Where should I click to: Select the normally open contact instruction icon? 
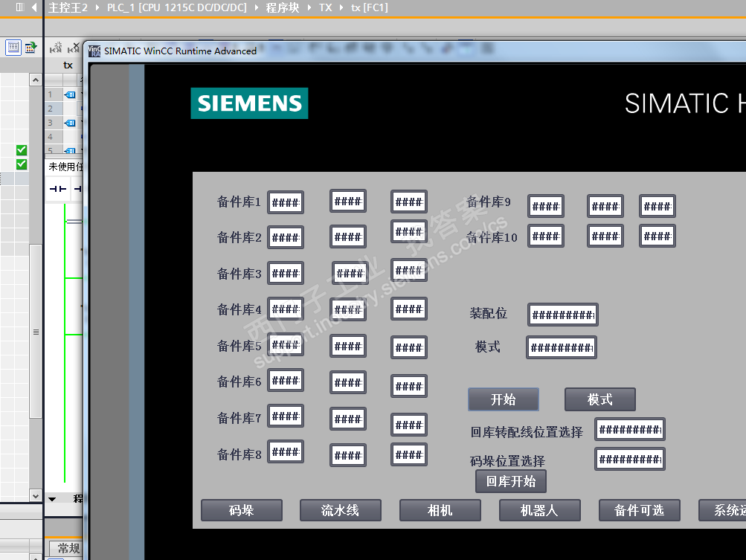58,189
